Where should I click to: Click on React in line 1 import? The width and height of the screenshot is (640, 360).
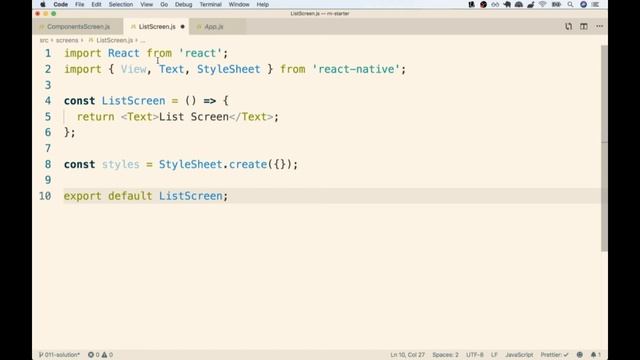coord(124,53)
